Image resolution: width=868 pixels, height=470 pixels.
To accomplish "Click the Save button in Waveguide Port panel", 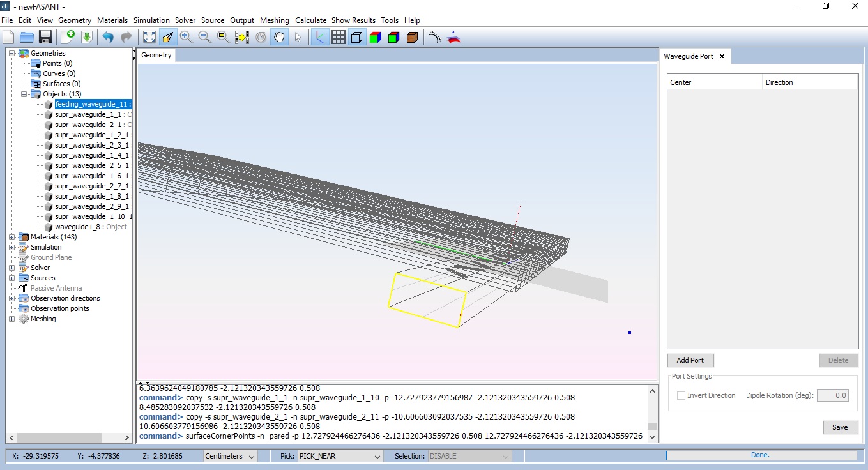I will click(x=840, y=427).
